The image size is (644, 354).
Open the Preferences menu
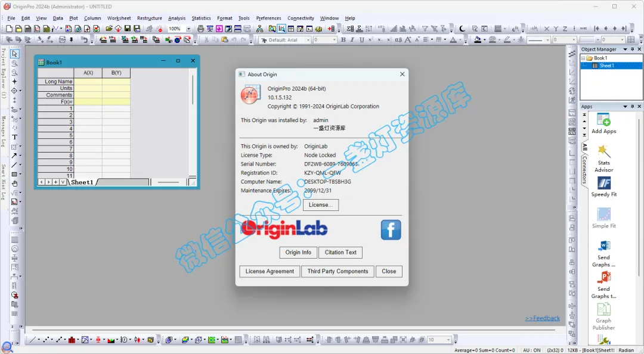pyautogui.click(x=268, y=18)
